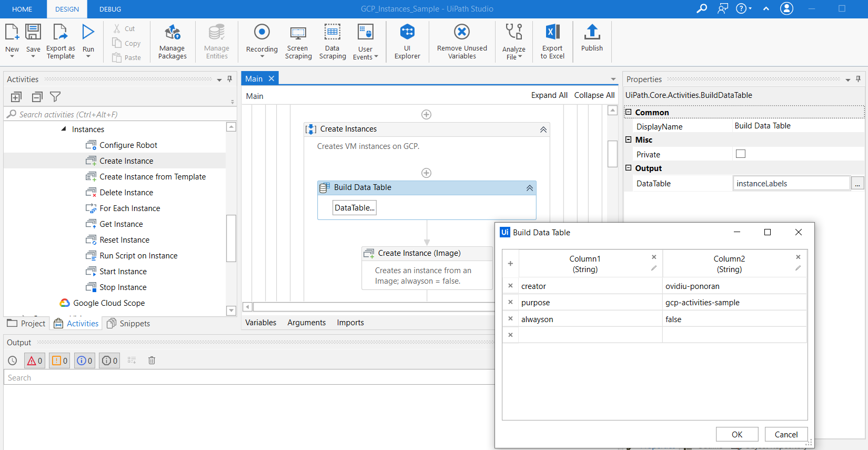This screenshot has width=868, height=450.
Task: Open the Properties panel options dropdown
Action: tap(848, 80)
